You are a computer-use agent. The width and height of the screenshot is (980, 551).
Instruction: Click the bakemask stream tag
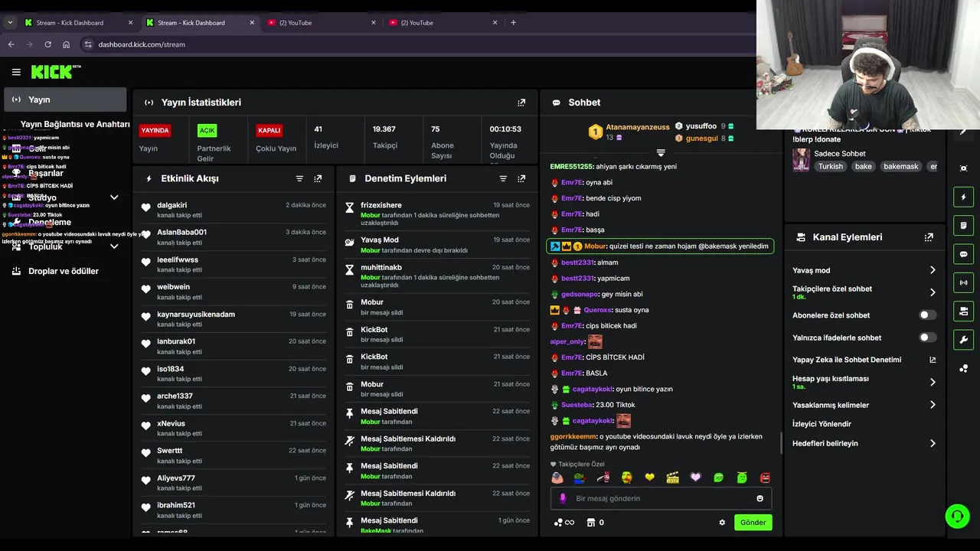click(900, 166)
